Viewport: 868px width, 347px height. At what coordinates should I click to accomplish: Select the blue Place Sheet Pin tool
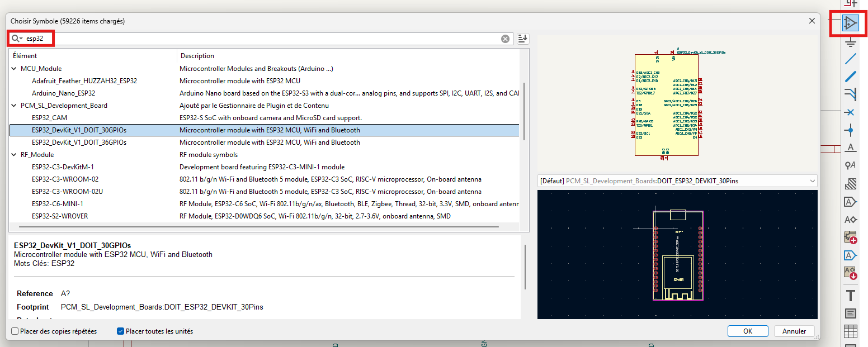(x=850, y=255)
